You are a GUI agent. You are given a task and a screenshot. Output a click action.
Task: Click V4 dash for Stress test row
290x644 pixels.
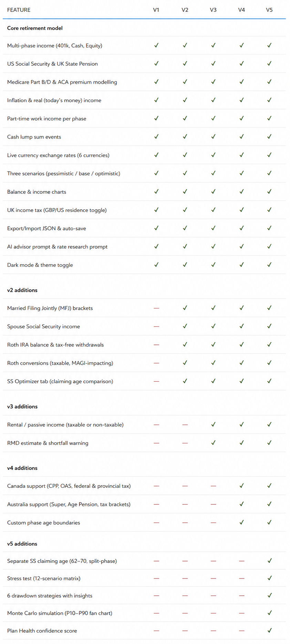[x=241, y=578]
